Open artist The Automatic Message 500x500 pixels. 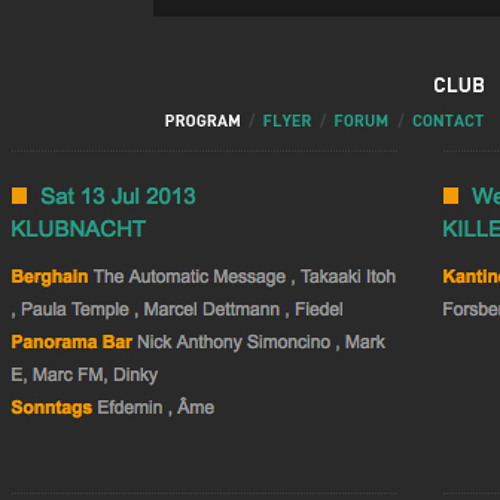(x=190, y=277)
